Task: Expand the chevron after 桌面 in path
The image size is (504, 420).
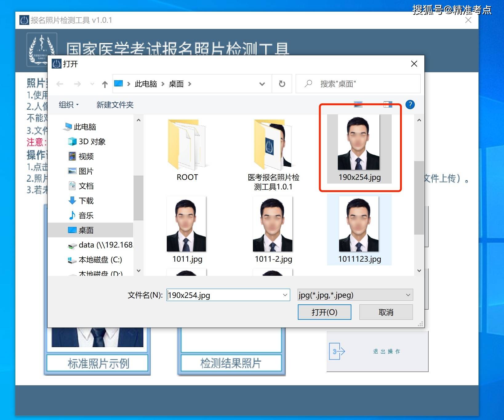Action: [190, 84]
